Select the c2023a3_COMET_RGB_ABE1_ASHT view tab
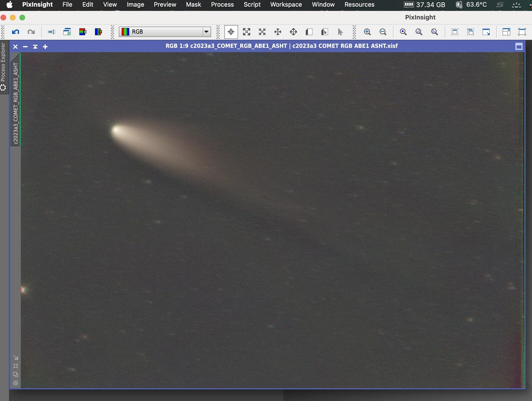The width and height of the screenshot is (532, 401). point(15,103)
